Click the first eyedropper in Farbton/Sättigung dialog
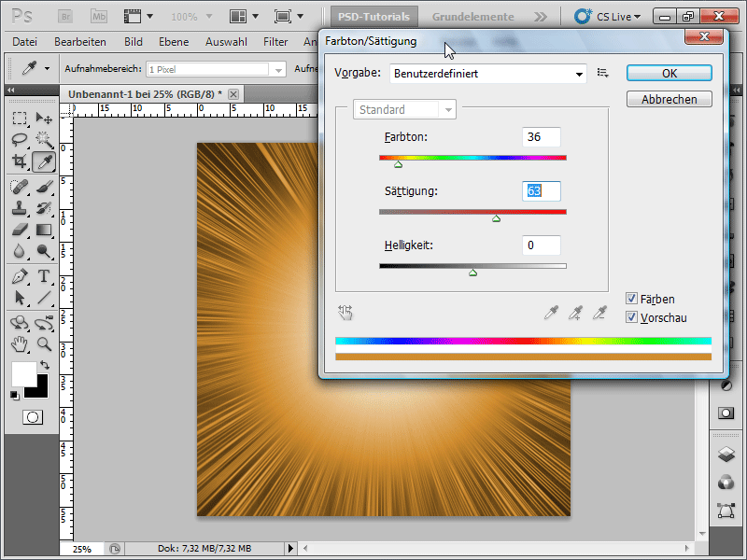Viewport: 747px width, 560px height. point(551,313)
